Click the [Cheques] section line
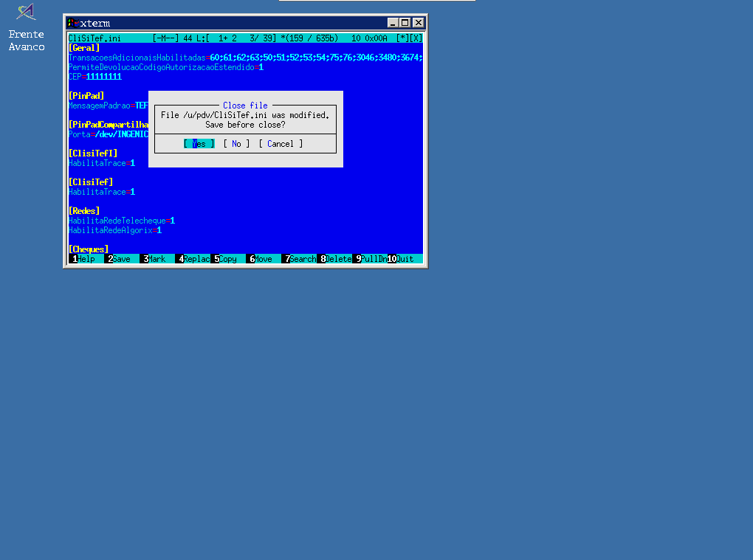The height and width of the screenshot is (560, 753). [89, 249]
